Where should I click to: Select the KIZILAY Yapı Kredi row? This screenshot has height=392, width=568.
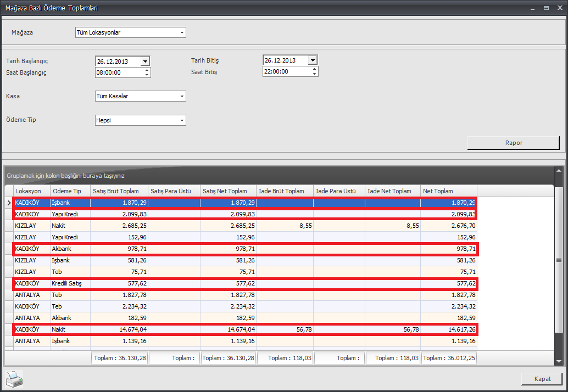click(245, 237)
